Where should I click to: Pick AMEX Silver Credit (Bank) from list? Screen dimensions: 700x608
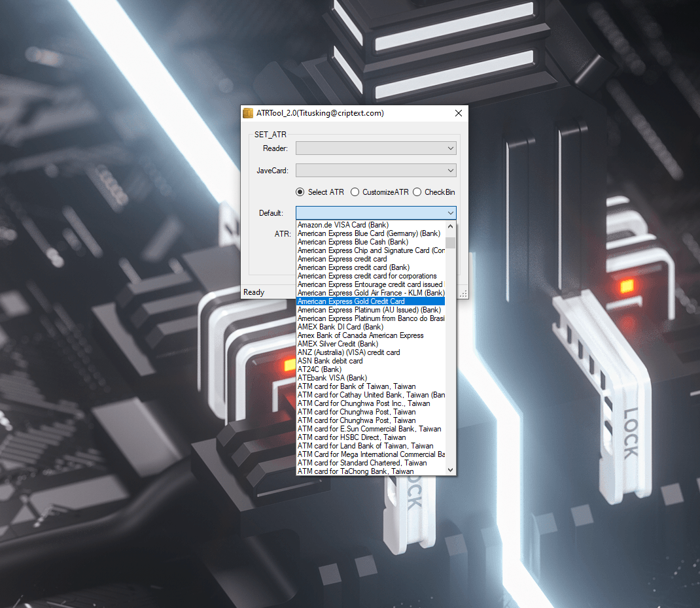(338, 344)
